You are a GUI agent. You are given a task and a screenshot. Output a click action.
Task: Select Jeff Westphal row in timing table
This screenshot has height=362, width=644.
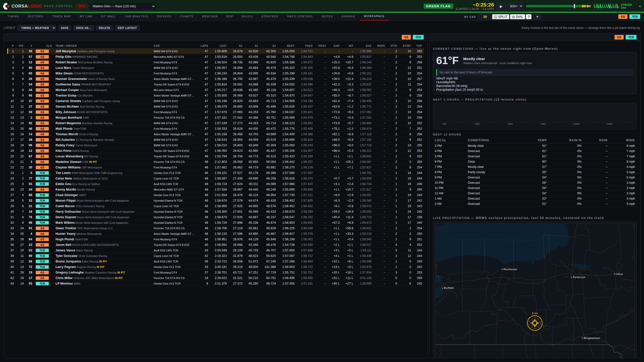pos(216,51)
